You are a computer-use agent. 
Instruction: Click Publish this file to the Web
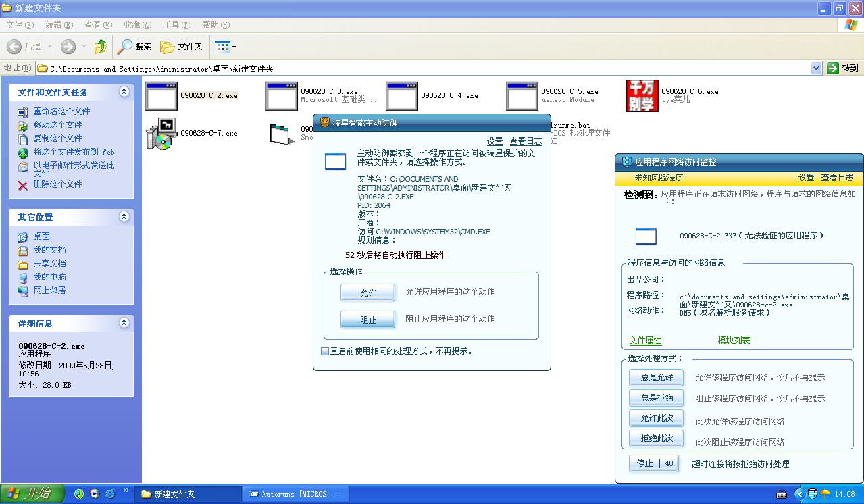(74, 152)
